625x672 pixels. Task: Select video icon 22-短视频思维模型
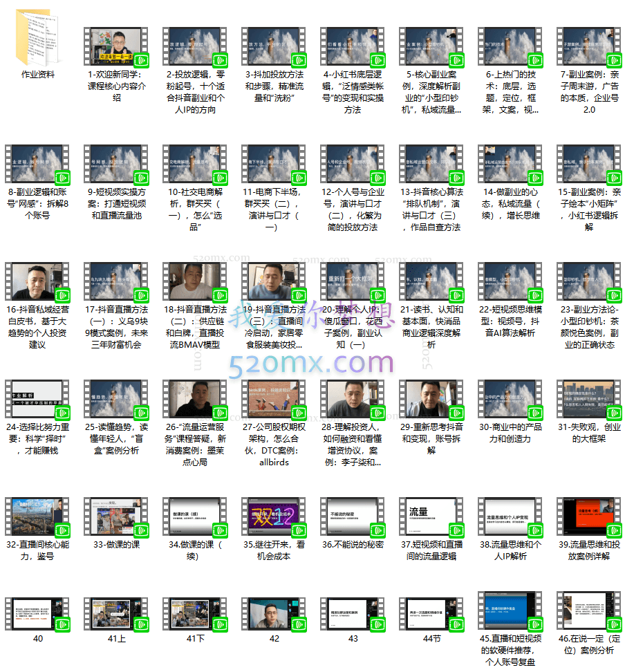click(510, 281)
